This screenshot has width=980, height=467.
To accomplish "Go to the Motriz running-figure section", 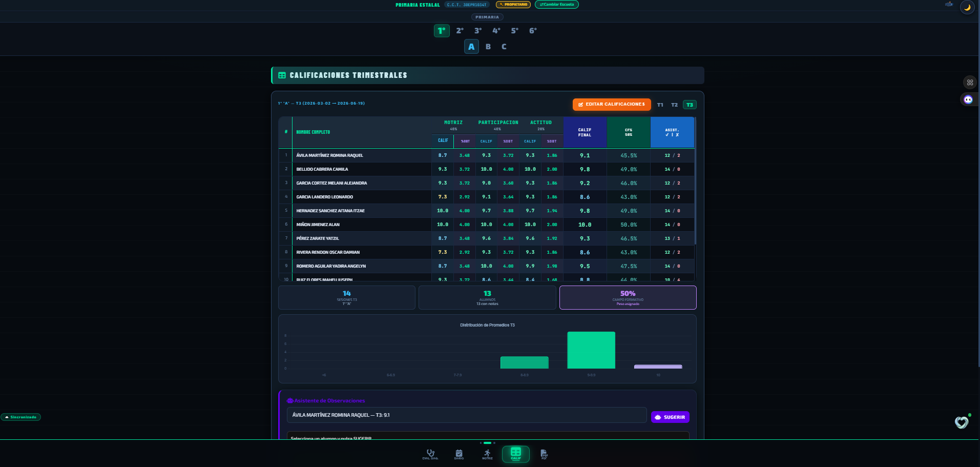I will [x=487, y=454].
